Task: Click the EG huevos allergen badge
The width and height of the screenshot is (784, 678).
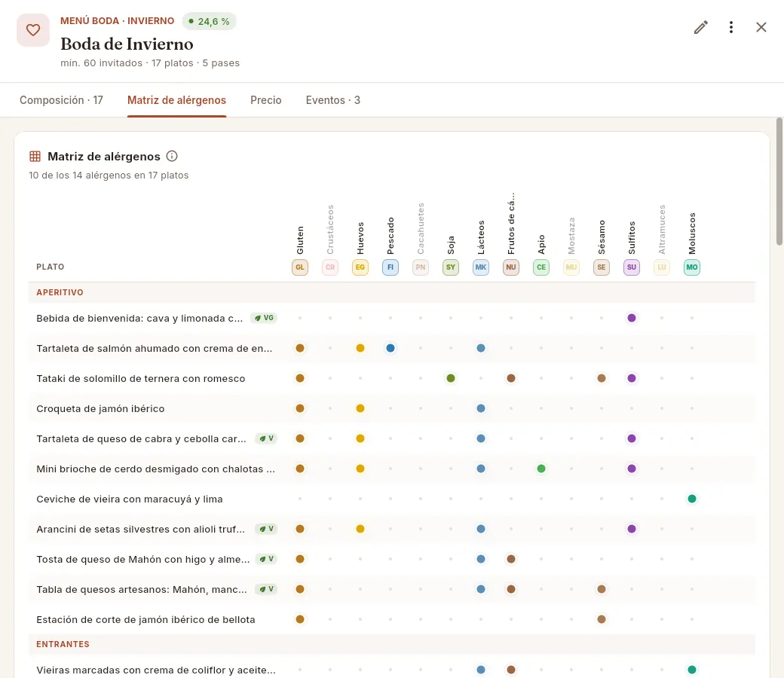Action: (x=360, y=267)
